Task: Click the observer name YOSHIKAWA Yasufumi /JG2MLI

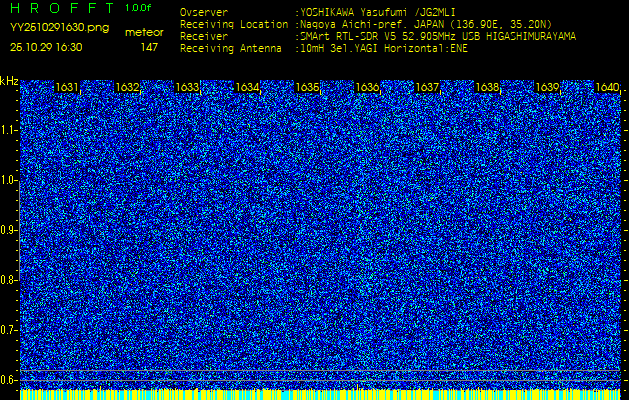Action: [377, 12]
